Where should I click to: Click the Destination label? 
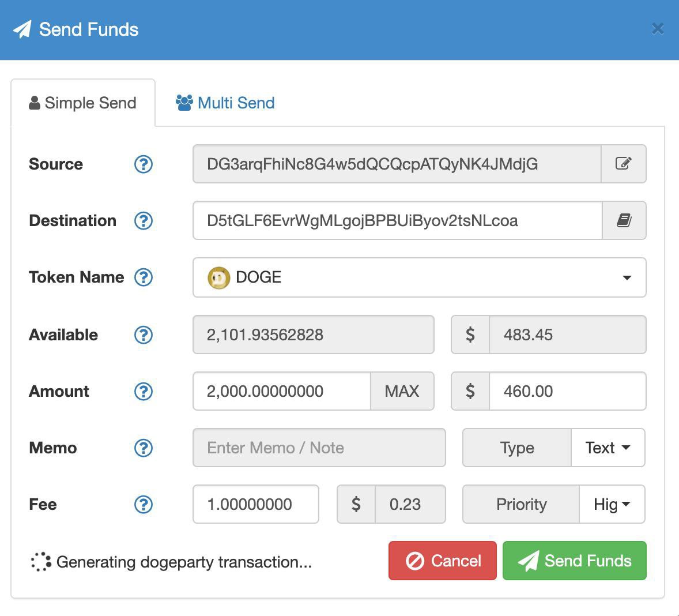tap(73, 221)
